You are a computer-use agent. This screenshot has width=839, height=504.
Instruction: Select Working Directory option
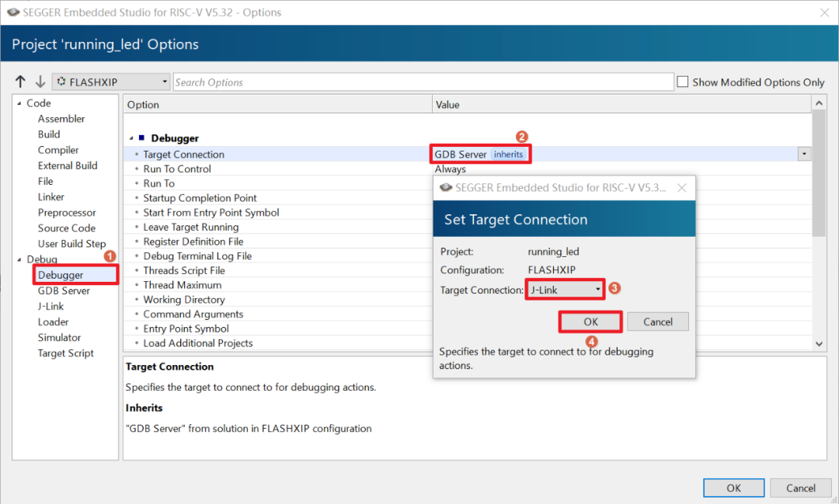[x=184, y=300]
